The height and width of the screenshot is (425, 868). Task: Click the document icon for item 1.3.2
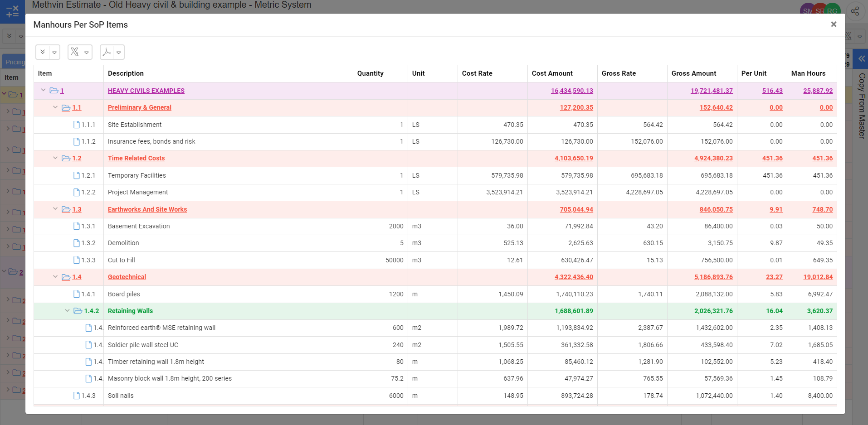77,243
